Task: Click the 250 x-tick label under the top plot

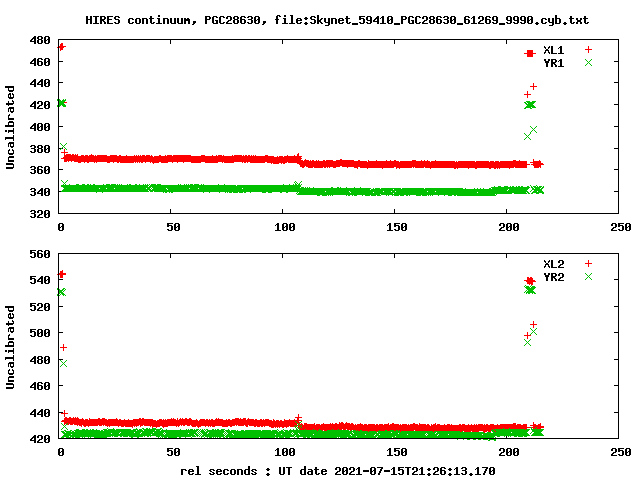Action: click(x=621, y=227)
